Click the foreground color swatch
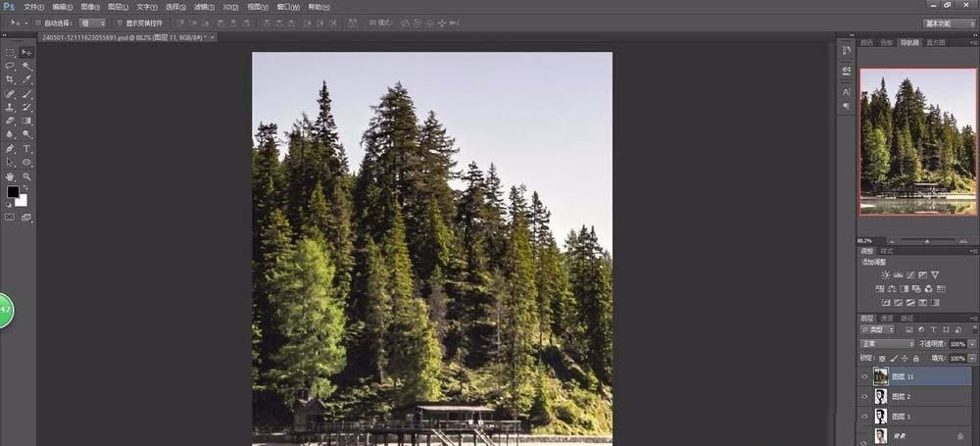The image size is (980, 446). 13,192
